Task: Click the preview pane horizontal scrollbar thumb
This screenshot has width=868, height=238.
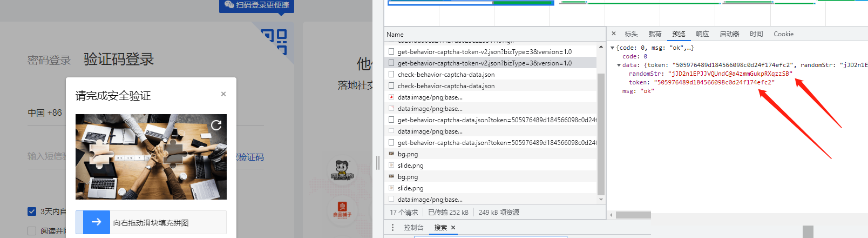Action: click(633, 215)
